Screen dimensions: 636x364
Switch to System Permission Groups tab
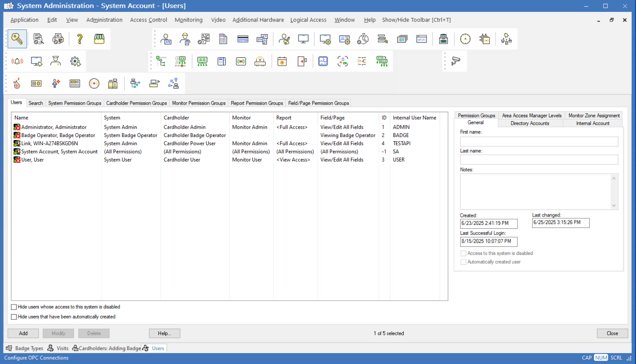(x=74, y=103)
